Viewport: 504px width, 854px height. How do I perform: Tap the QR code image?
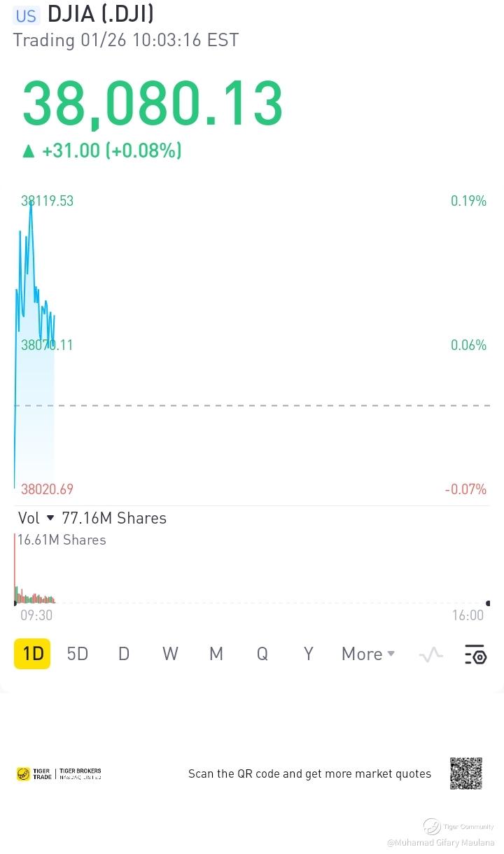(466, 773)
